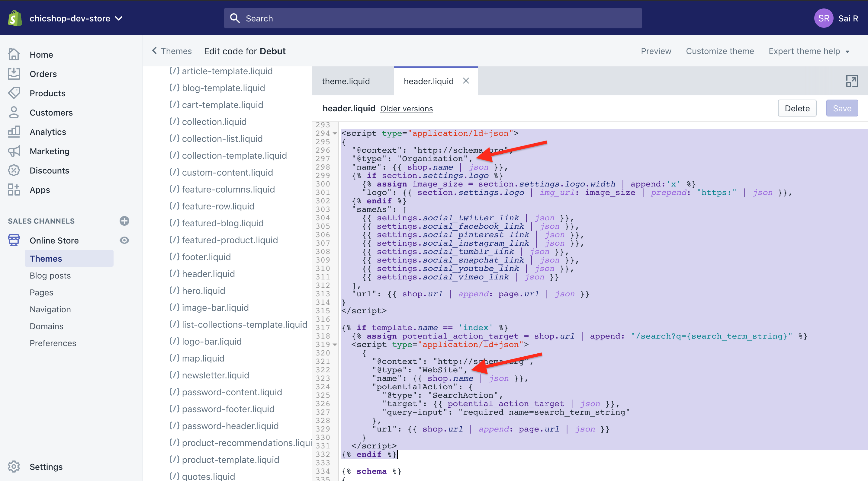The width and height of the screenshot is (868, 481).
Task: Open Orders in the sidebar
Action: (43, 74)
